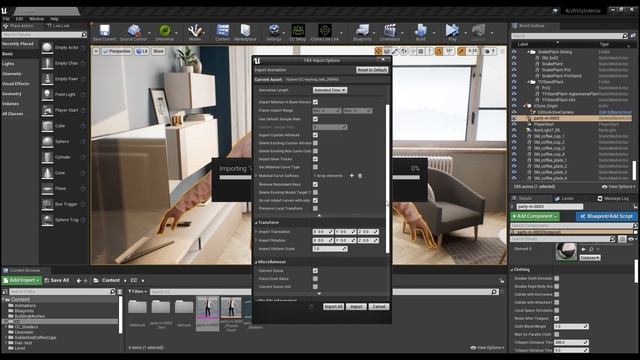640x360 pixels.
Task: Collapse the Miscellaneous section
Action: click(256, 262)
